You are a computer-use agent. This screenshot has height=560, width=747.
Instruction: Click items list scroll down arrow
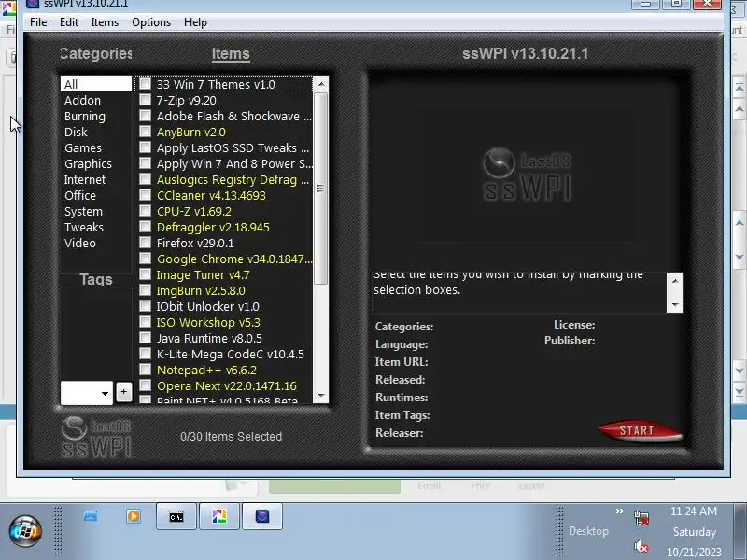tap(321, 395)
